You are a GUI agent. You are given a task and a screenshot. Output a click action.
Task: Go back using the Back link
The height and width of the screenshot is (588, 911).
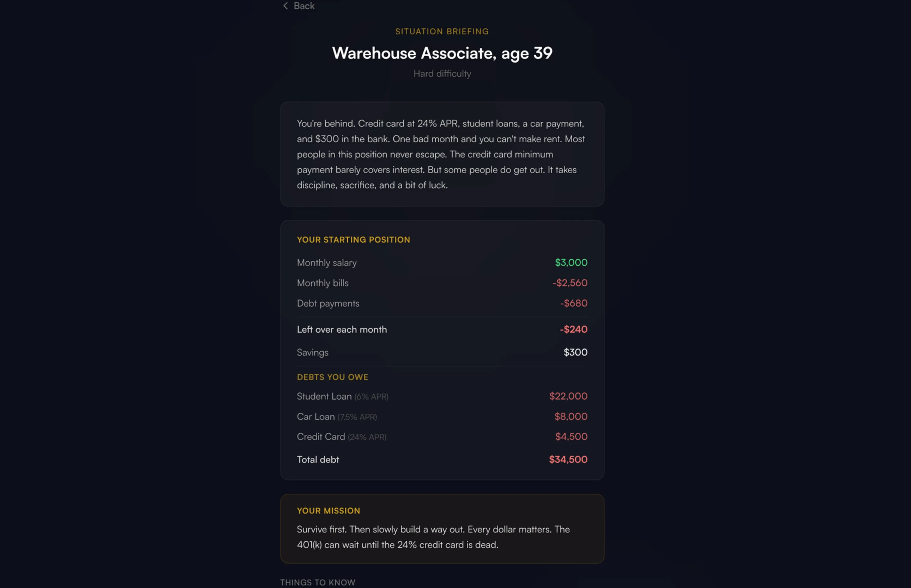298,6
